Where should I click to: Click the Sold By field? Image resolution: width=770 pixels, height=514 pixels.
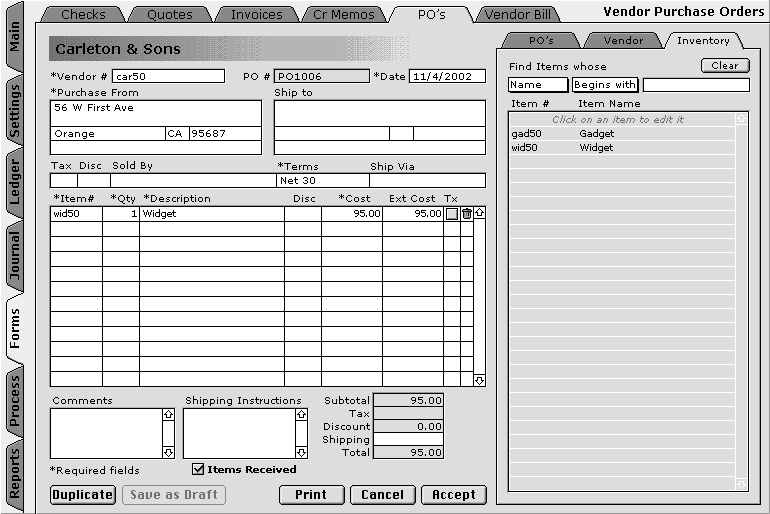click(x=193, y=181)
